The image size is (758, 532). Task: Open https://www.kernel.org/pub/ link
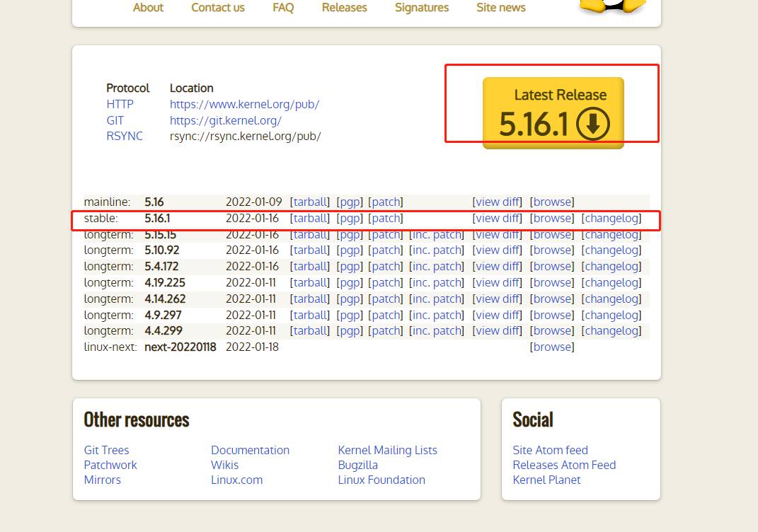[244, 105]
